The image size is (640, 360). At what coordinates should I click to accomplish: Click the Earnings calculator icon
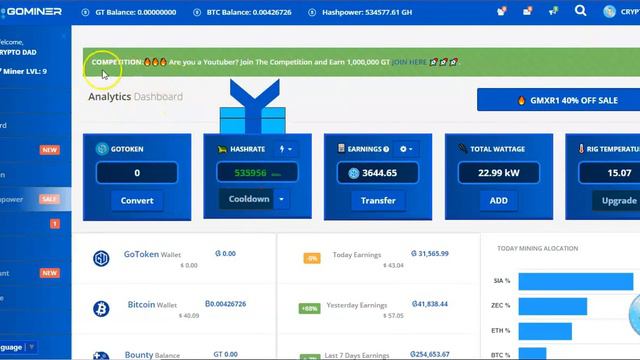click(341, 149)
